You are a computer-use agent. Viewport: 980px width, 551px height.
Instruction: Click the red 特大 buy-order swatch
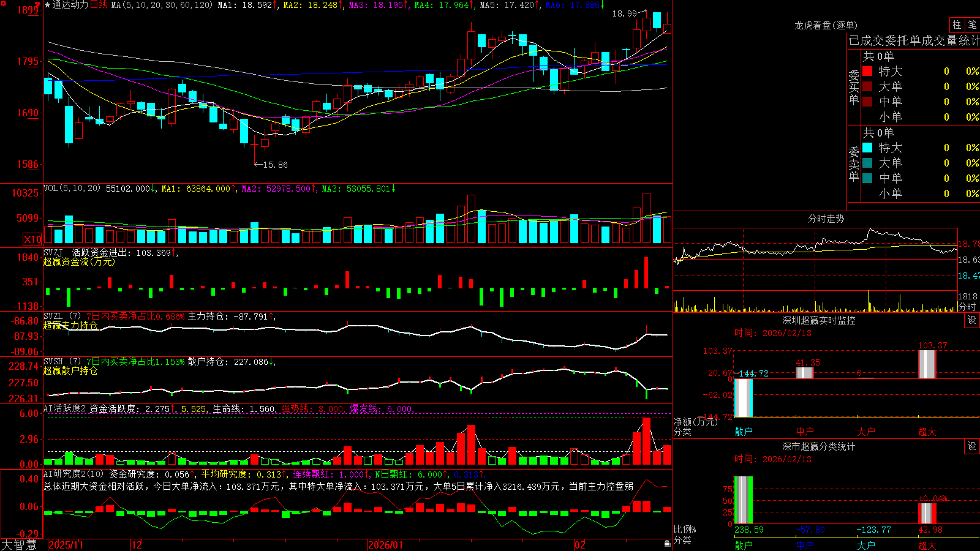click(867, 71)
